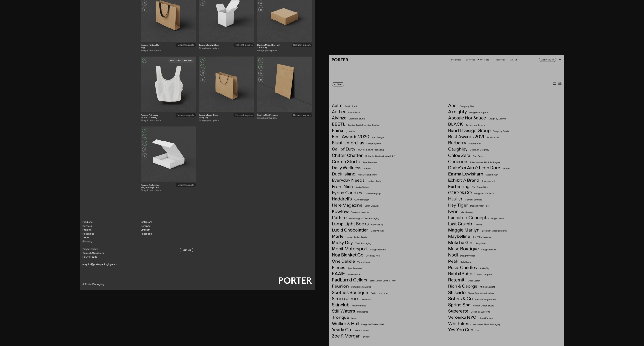Open the Services dropdown in navigation
The width and height of the screenshot is (644, 346).
coord(470,60)
